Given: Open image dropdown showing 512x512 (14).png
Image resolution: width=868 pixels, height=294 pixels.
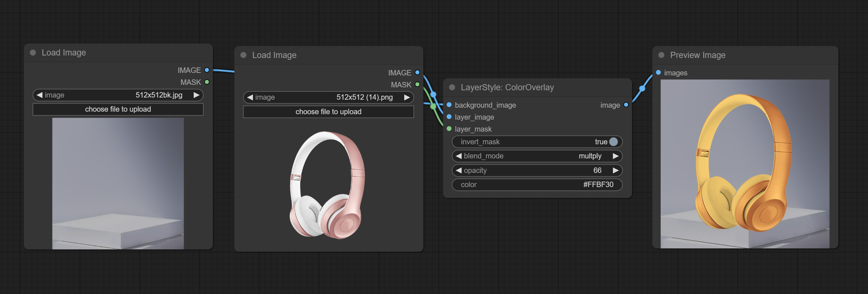Looking at the screenshot, I should 328,97.
